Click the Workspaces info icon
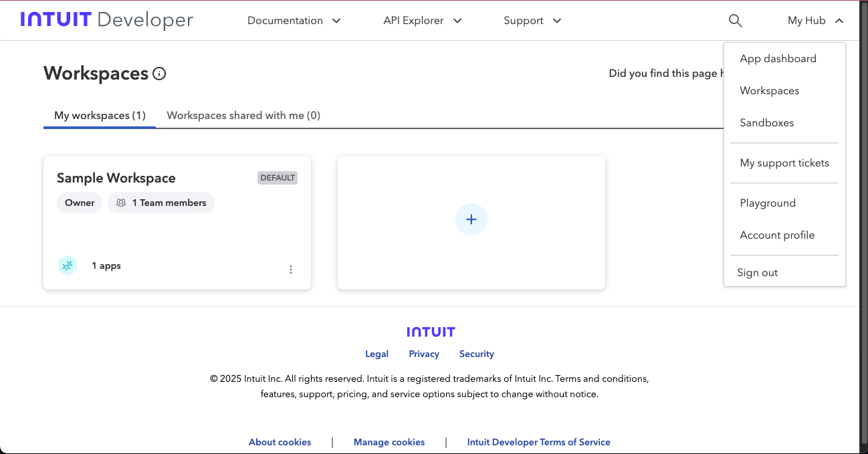This screenshot has width=868, height=454. coord(159,74)
